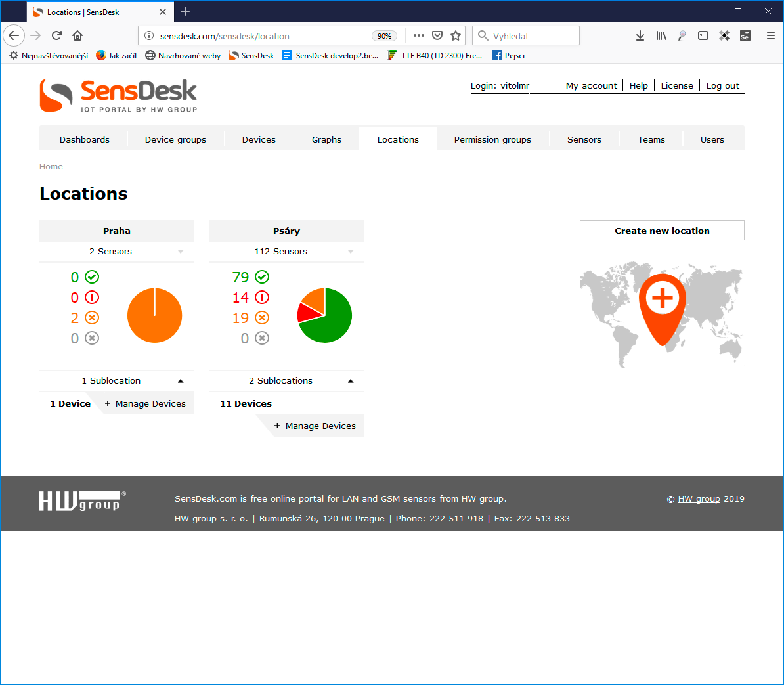Click Create new location button
The height and width of the screenshot is (685, 784).
pos(662,231)
